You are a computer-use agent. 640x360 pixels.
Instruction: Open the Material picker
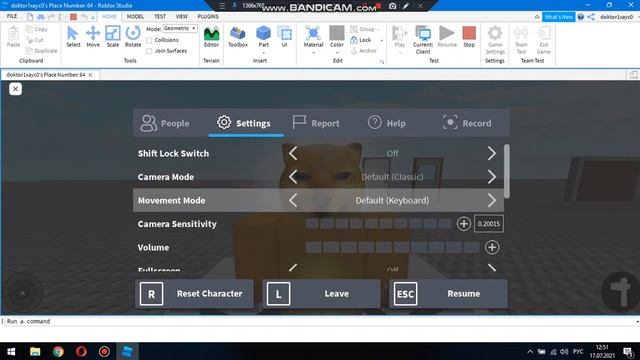coord(313,39)
